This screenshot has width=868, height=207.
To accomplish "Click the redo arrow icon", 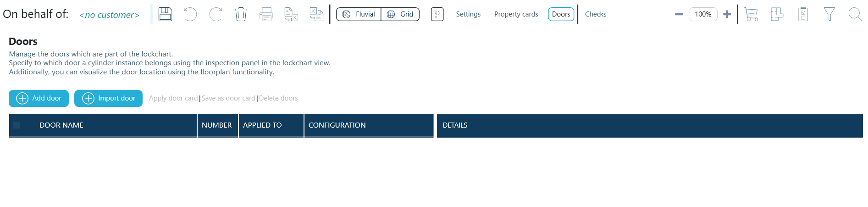I will point(216,14).
